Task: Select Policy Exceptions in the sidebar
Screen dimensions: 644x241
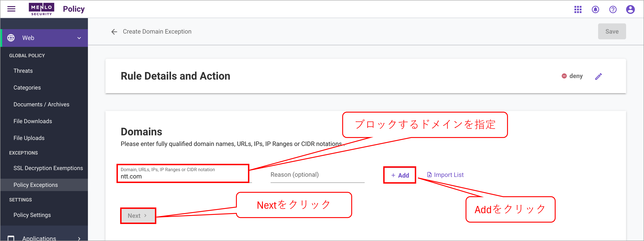Action: [44, 185]
